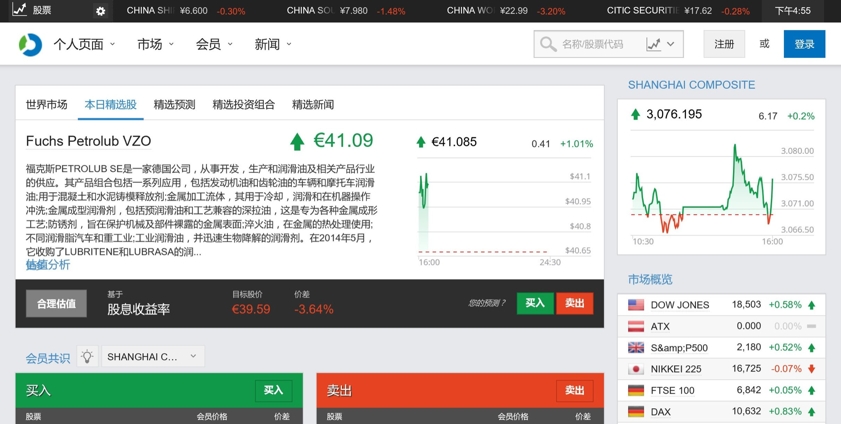Expand the 个人页面 menu
This screenshot has height=424, width=841.
click(84, 44)
